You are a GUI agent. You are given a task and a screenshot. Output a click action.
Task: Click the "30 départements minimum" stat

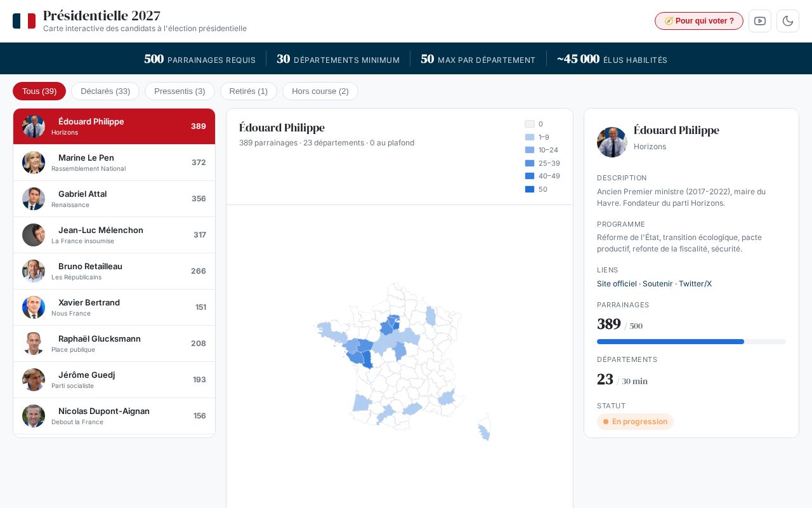point(338,59)
